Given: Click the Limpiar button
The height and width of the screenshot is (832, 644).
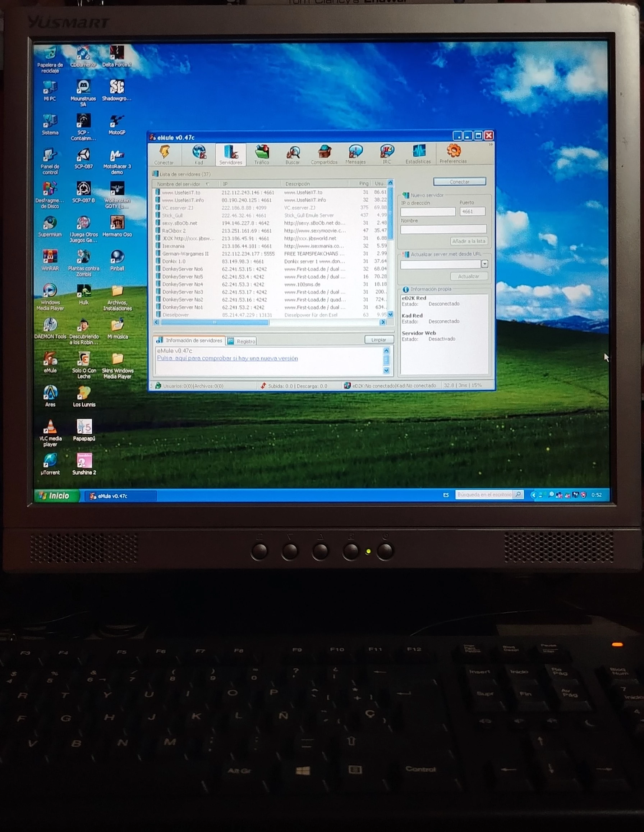Looking at the screenshot, I should click(x=378, y=340).
